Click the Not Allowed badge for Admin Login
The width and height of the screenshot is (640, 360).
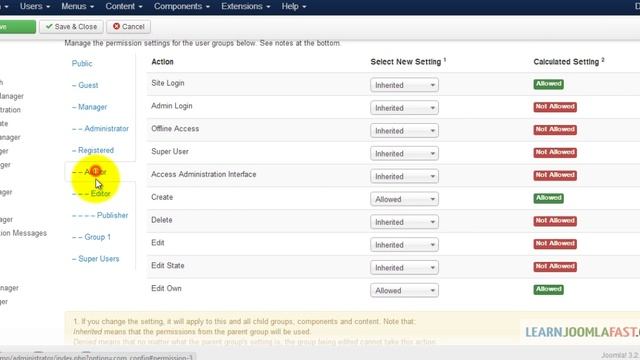pyautogui.click(x=555, y=107)
